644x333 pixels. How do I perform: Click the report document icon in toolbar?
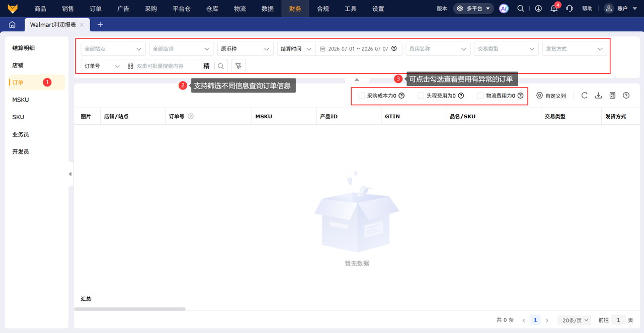612,96
